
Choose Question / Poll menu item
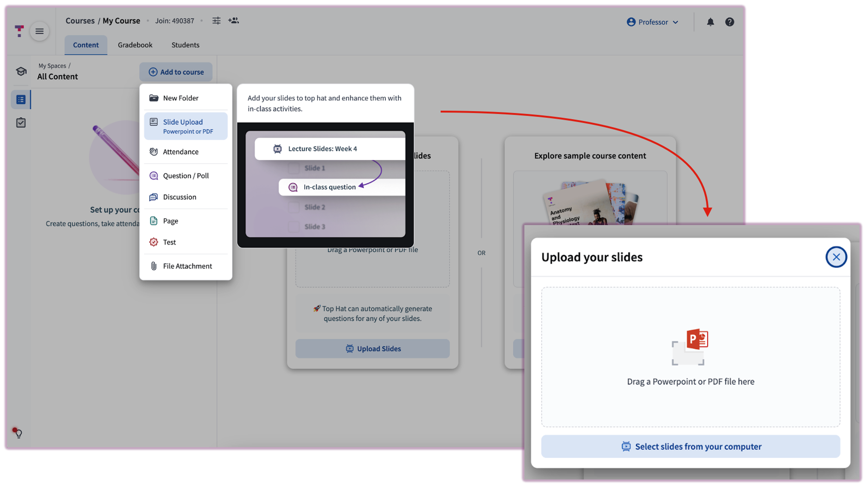tap(186, 176)
